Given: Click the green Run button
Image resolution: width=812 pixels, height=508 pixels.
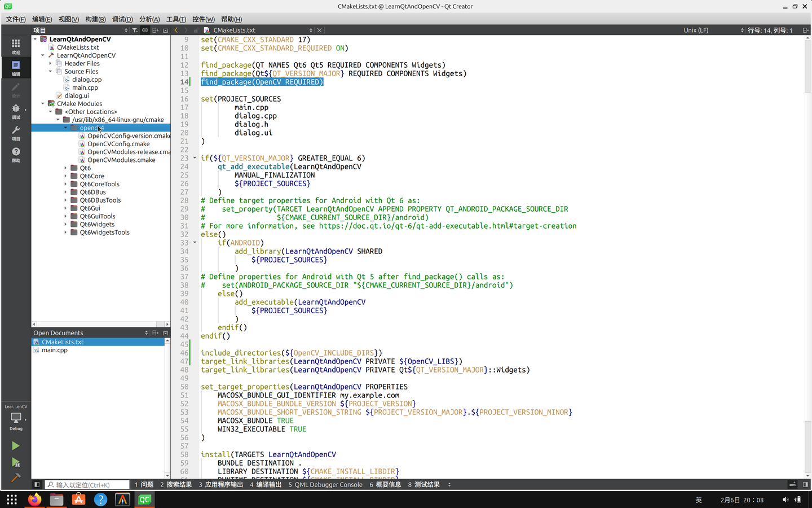Looking at the screenshot, I should pos(15,446).
